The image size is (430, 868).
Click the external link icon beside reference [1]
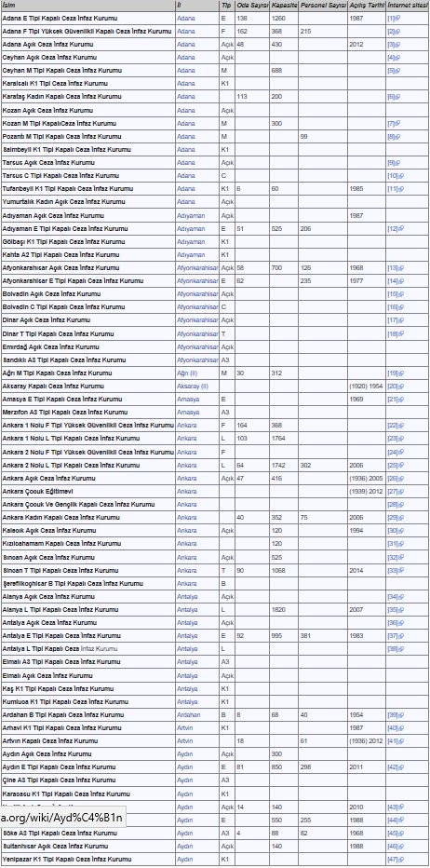pos(398,19)
